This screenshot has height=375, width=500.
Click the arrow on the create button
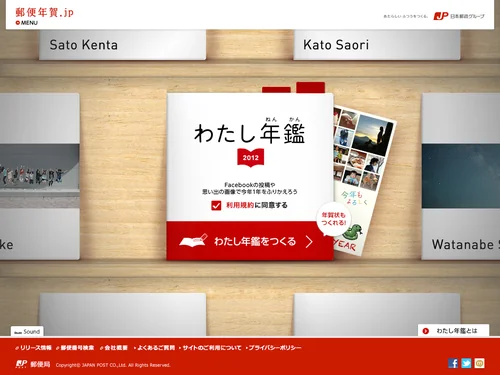[309, 242]
